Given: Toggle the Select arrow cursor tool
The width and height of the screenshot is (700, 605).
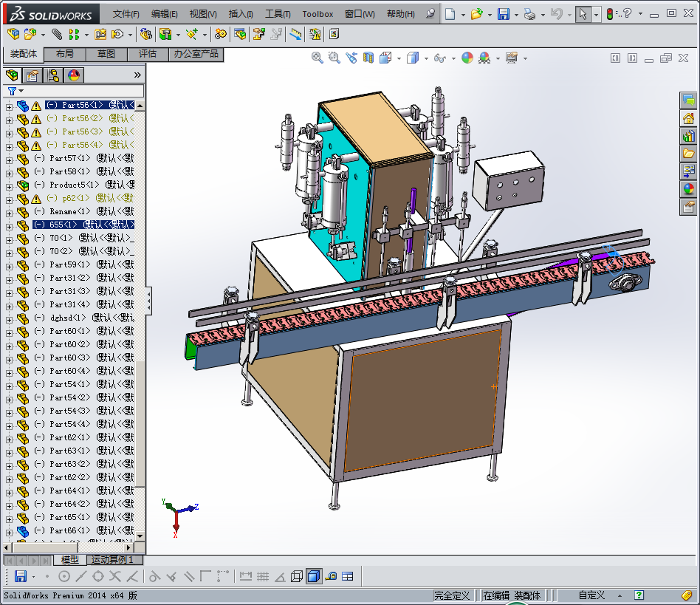Looking at the screenshot, I should pos(583,14).
